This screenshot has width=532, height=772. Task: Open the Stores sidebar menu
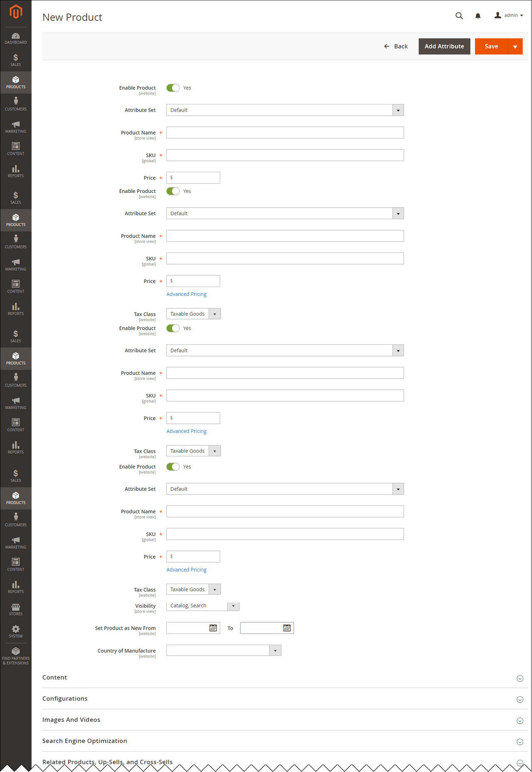[16, 610]
